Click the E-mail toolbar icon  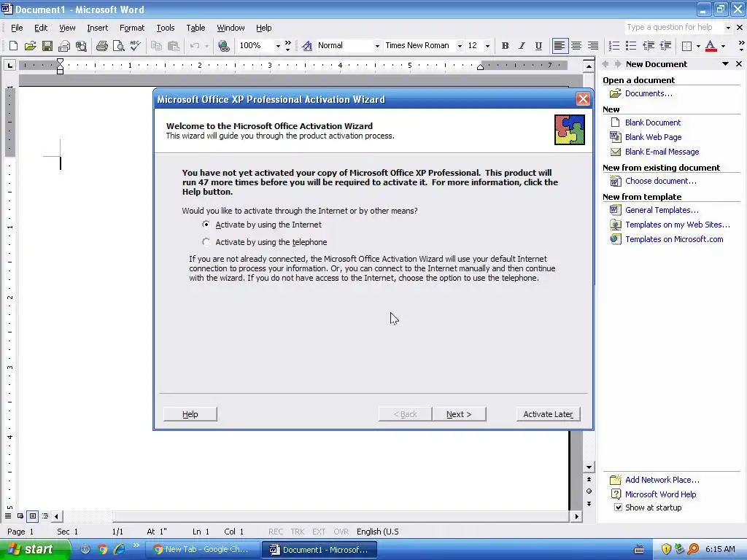point(64,46)
